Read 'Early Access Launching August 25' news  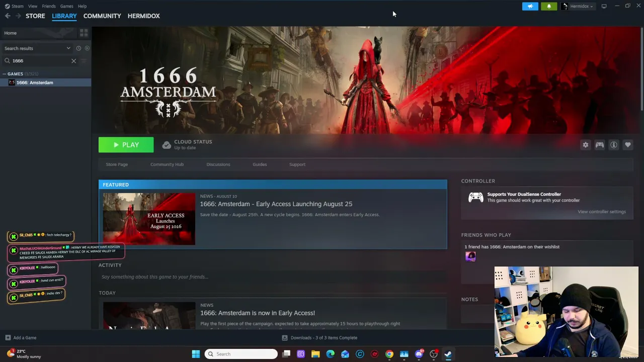[x=276, y=204]
